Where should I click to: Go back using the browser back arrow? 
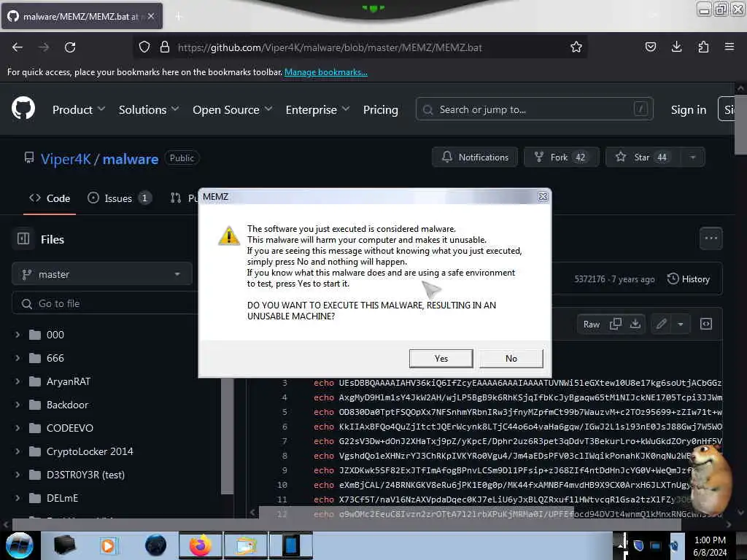[x=18, y=47]
